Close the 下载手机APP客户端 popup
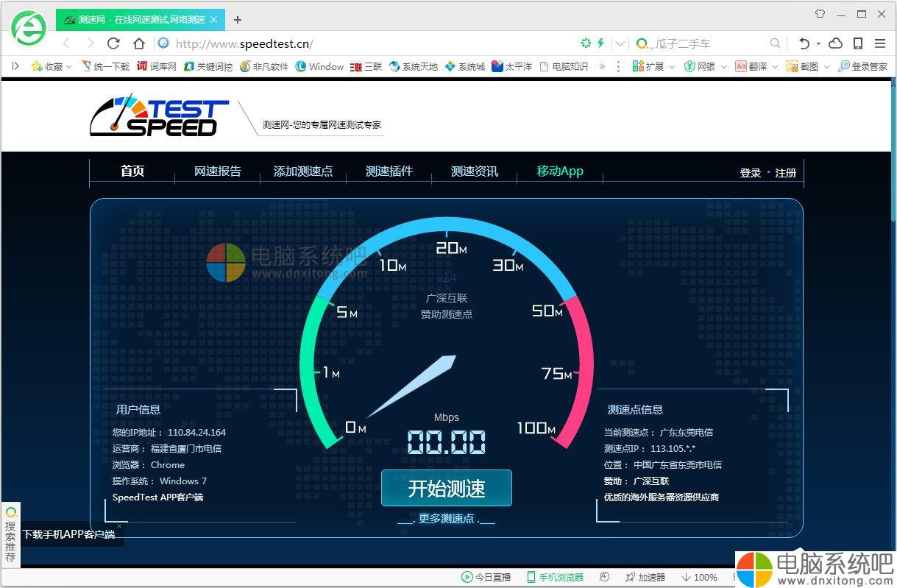The width and height of the screenshot is (897, 588). [x=118, y=526]
